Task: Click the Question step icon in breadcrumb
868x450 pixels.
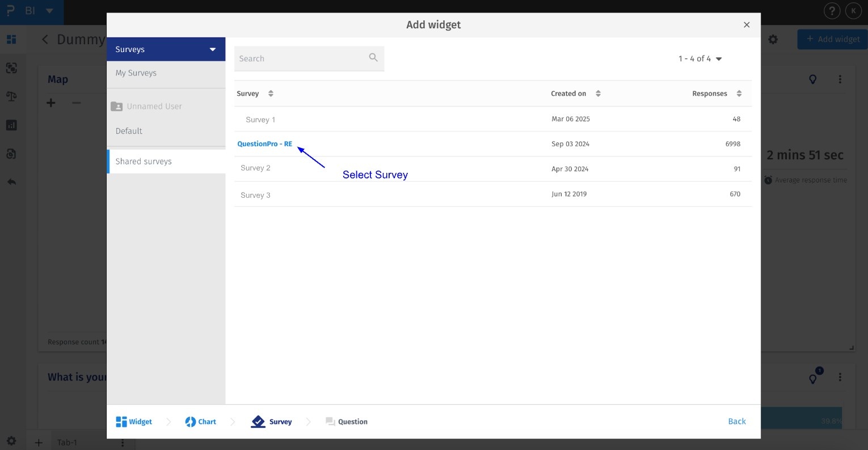Action: (330, 421)
